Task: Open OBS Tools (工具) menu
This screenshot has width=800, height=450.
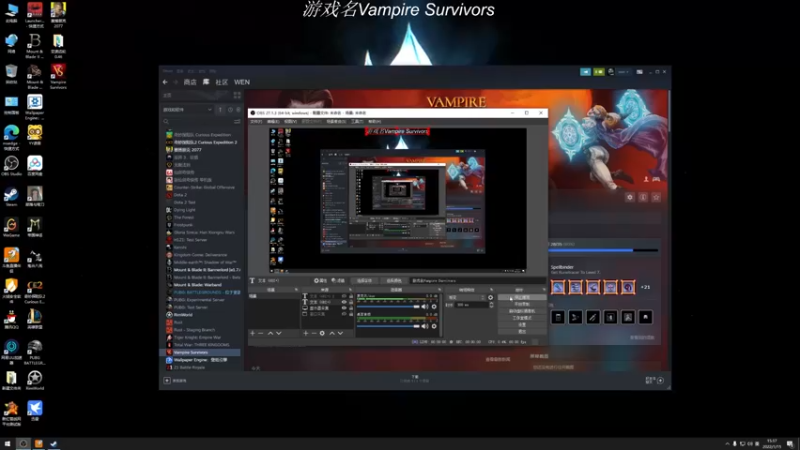Action: 357,121
